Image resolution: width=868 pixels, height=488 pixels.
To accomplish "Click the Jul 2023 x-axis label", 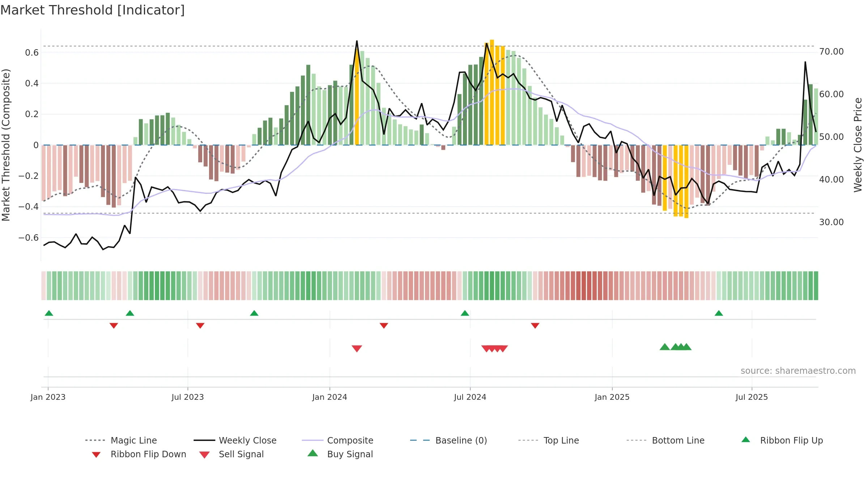I will pos(188,397).
